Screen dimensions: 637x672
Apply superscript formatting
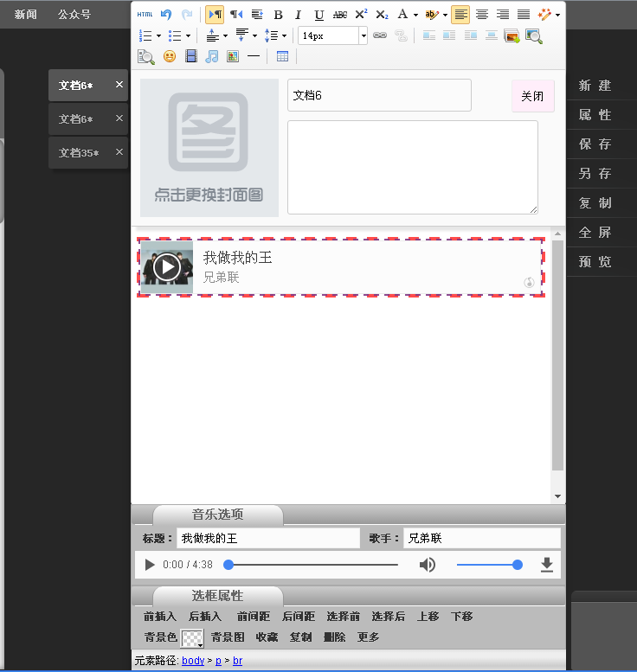tap(361, 15)
